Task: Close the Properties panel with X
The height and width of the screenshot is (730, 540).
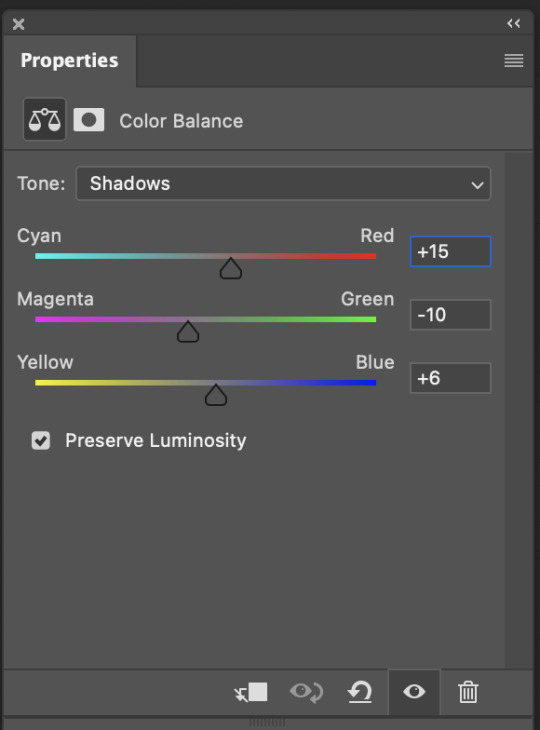Action: click(x=19, y=24)
